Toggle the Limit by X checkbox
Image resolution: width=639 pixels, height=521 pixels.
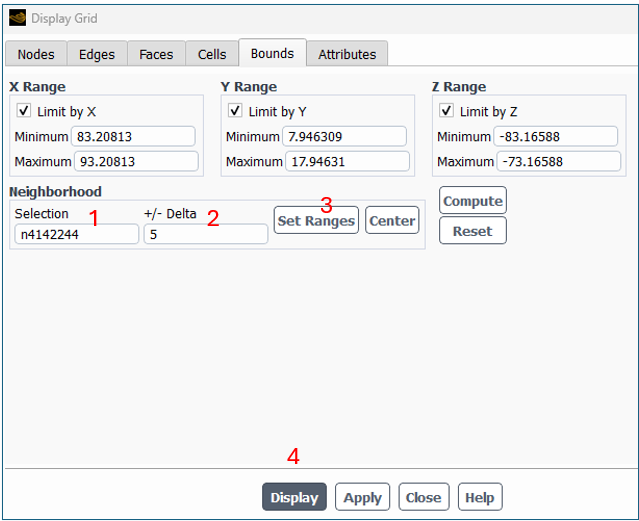(24, 111)
